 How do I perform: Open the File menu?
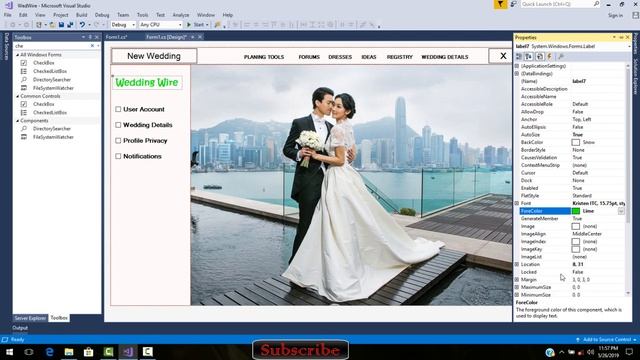click(8, 15)
